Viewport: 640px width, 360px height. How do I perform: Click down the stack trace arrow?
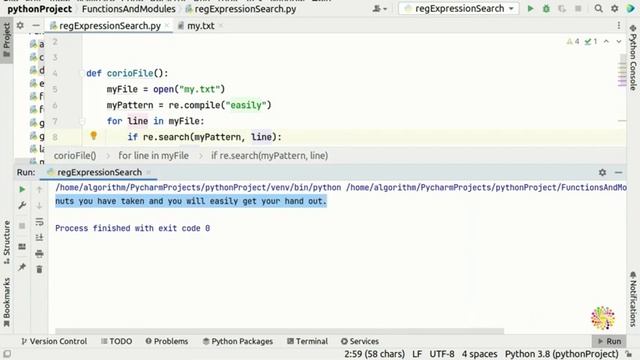(x=39, y=205)
